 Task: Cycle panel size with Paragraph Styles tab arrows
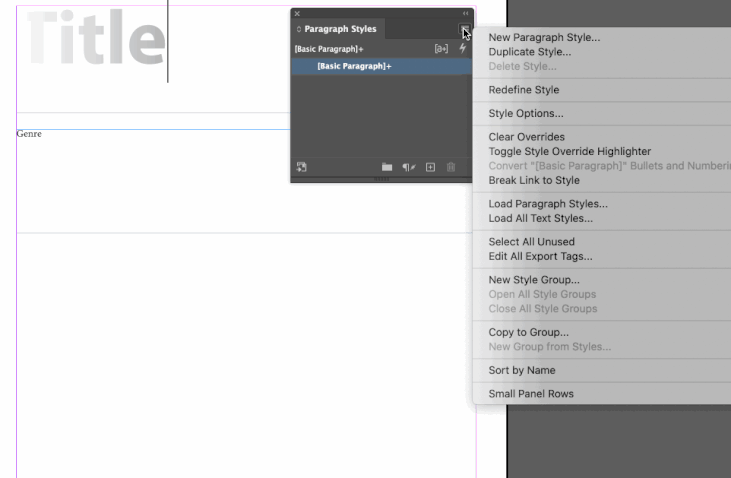(299, 29)
